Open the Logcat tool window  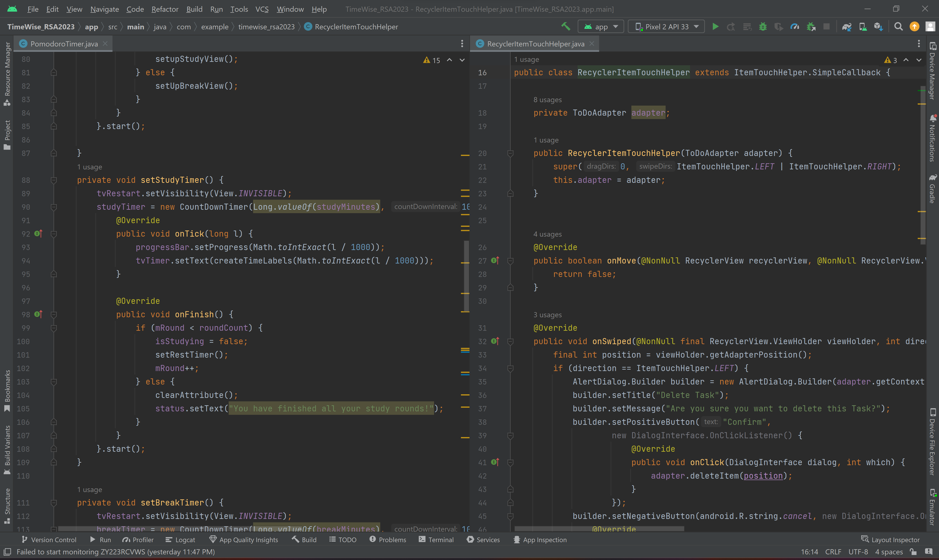click(x=180, y=540)
